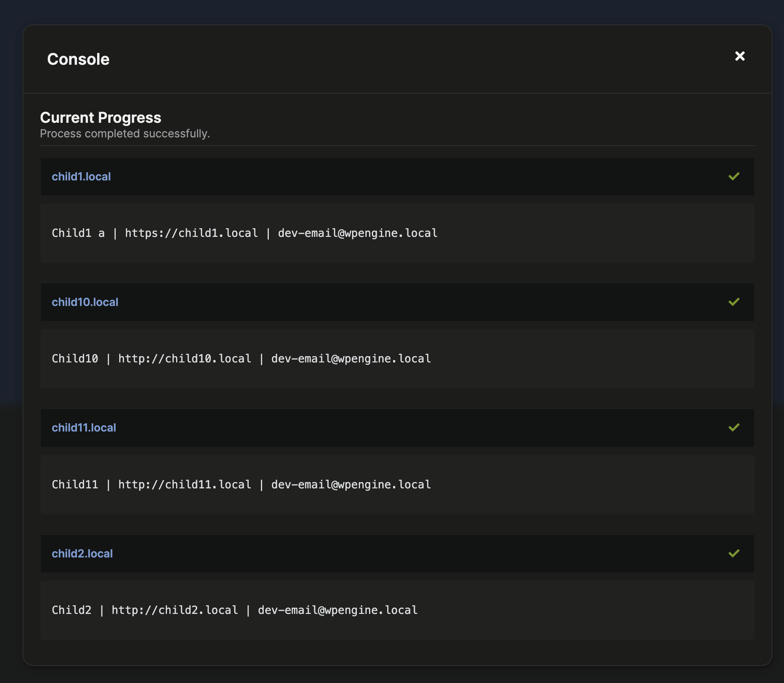Viewport: 784px width, 683px height.
Task: Open the child10.local link
Action: pos(85,302)
